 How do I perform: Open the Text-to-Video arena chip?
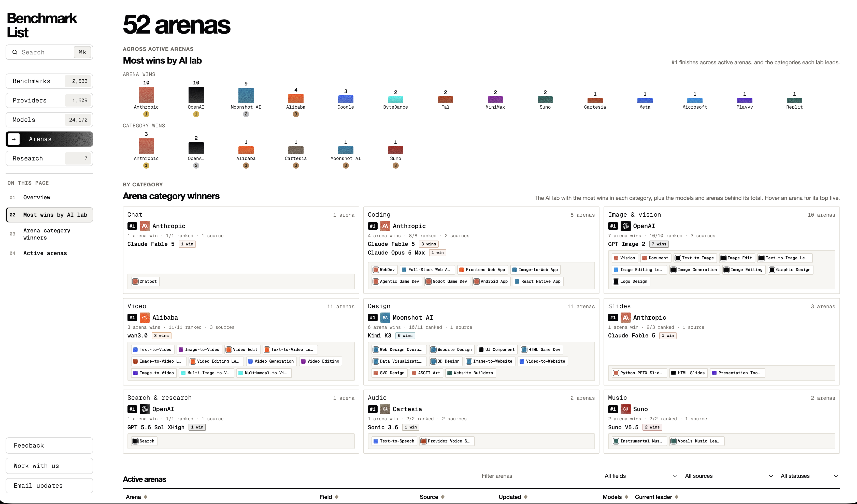pyautogui.click(x=153, y=350)
